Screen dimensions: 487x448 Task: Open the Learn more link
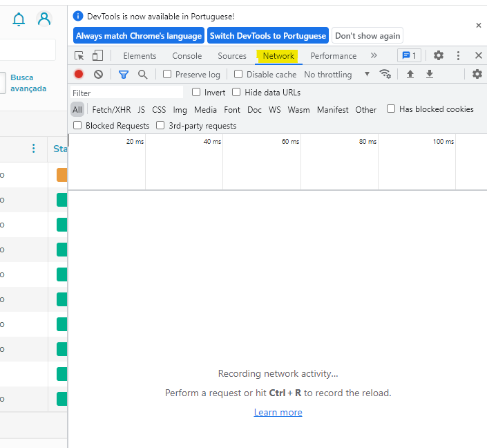point(278,412)
